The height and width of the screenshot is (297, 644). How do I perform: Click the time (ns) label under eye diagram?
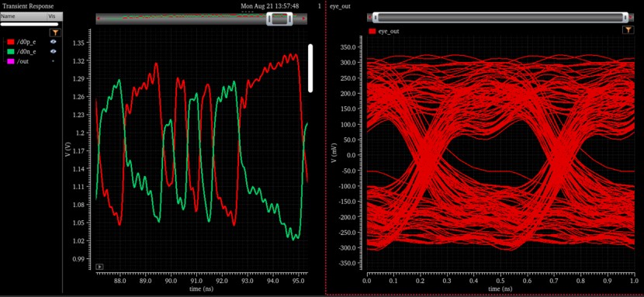coord(500,288)
